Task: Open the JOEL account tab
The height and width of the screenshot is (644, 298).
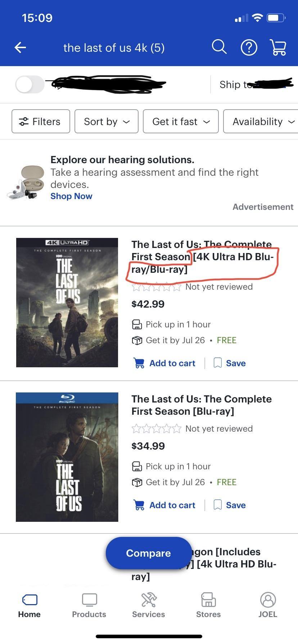Action: pos(268,606)
